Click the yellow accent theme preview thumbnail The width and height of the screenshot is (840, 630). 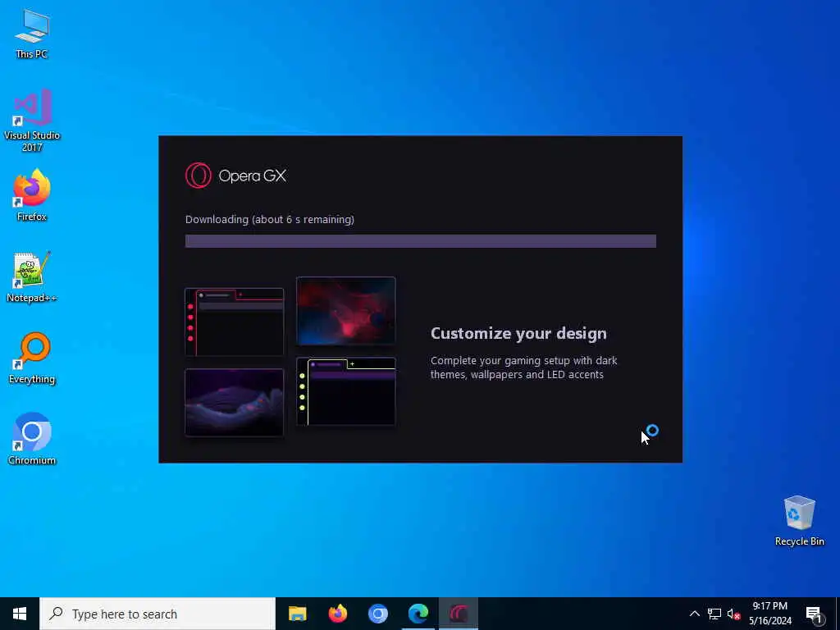pyautogui.click(x=346, y=391)
